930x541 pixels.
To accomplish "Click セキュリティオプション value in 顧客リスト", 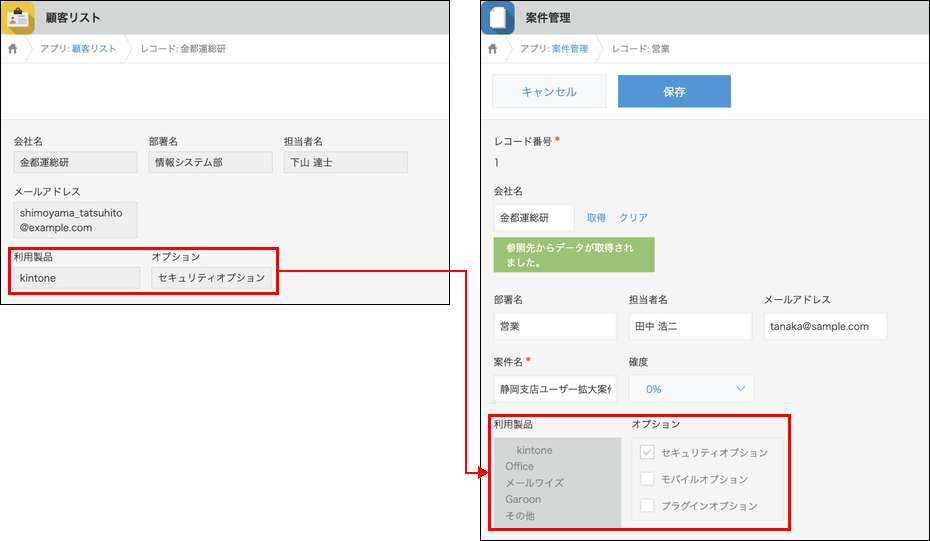I will [212, 278].
